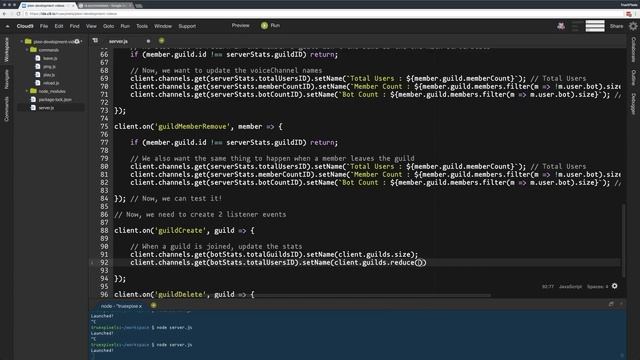Expand the node_modules folder arrow
The width and height of the screenshot is (640, 360).
[x=27, y=91]
